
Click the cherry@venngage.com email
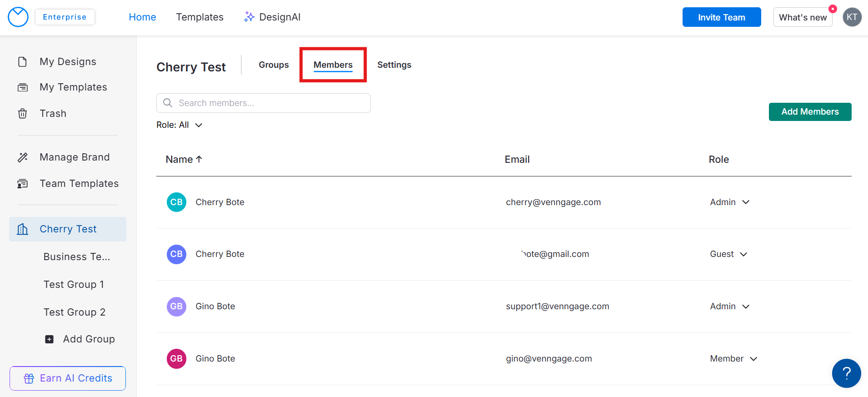tap(553, 202)
